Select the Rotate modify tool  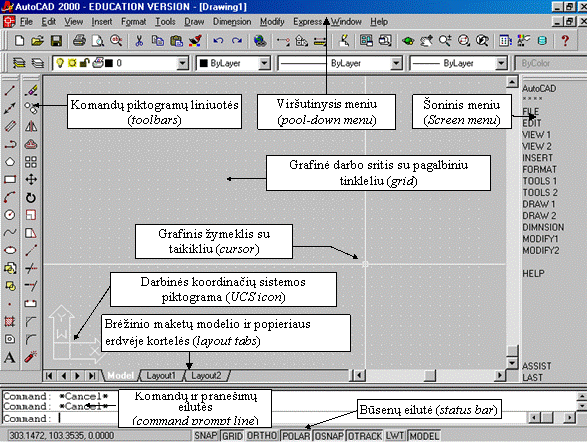(31, 197)
